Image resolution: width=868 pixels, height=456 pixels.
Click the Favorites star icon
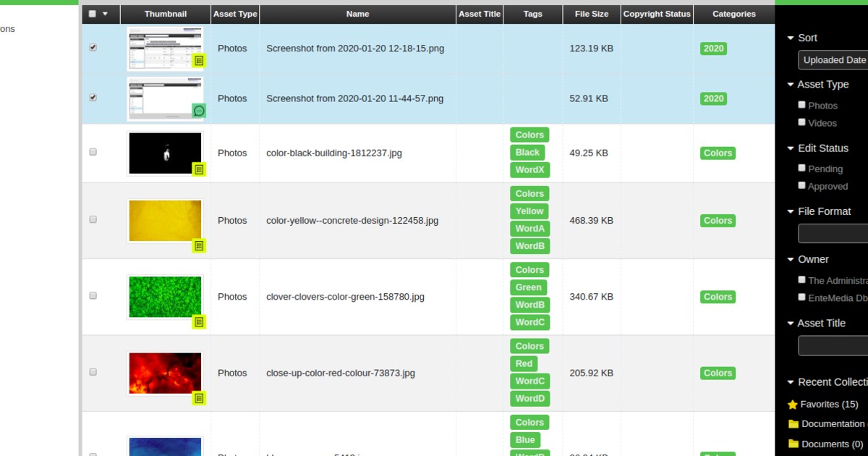793,405
